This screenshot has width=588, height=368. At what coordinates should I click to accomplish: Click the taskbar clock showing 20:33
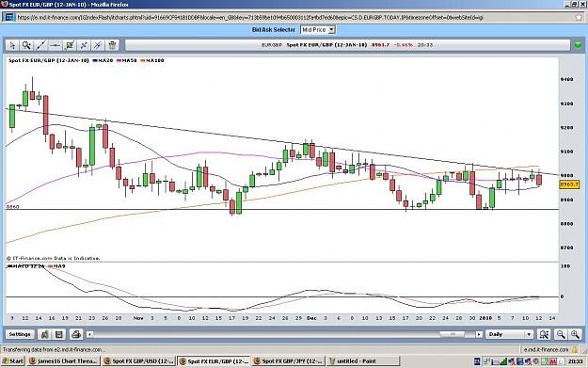pyautogui.click(x=575, y=361)
